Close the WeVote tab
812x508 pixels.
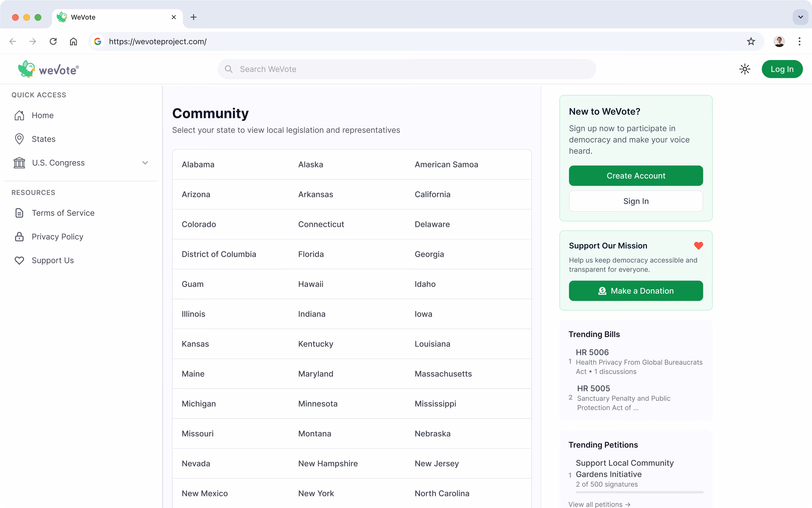tap(174, 17)
